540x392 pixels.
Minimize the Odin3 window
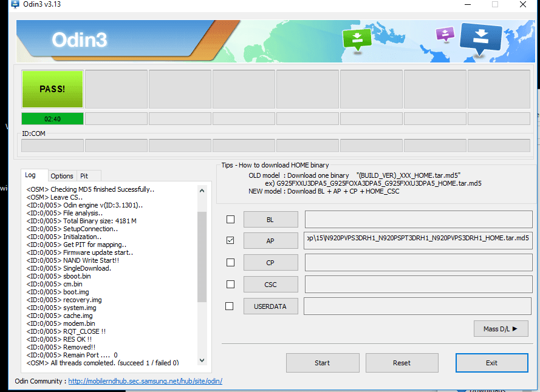pyautogui.click(x=468, y=4)
